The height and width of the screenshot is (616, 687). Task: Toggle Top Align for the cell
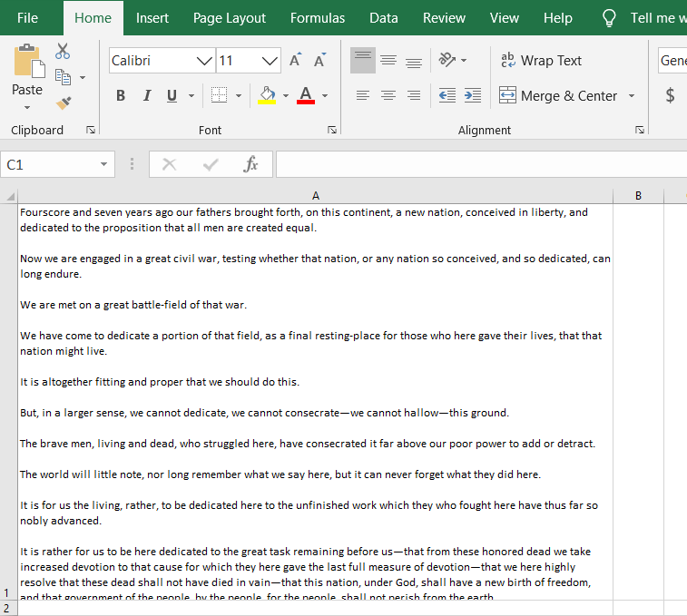363,60
